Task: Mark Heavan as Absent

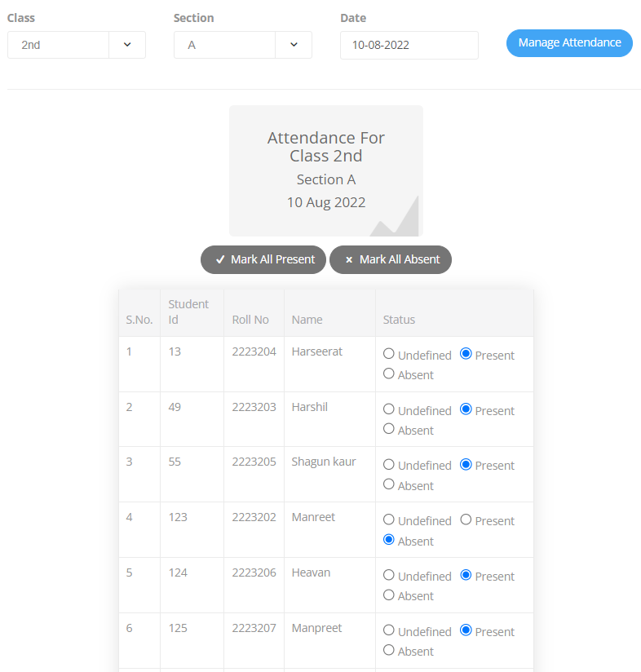Action: [389, 595]
